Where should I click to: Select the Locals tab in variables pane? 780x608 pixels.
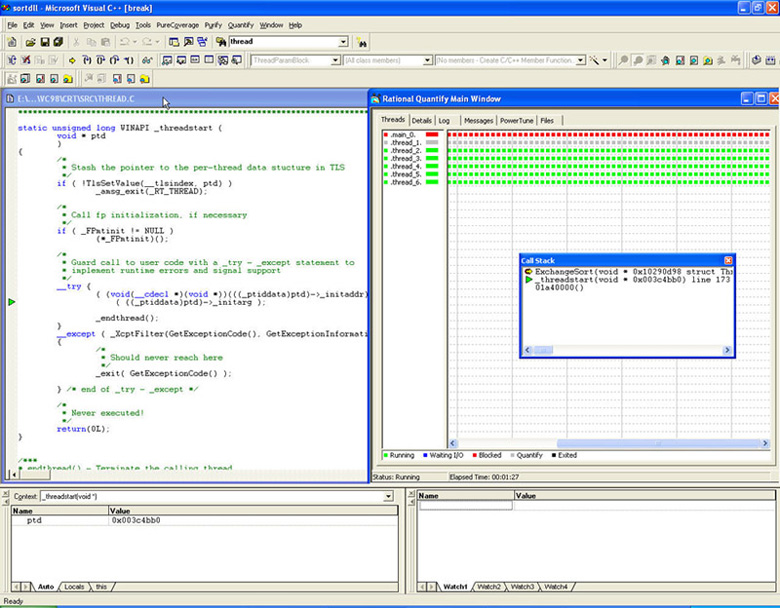74,586
